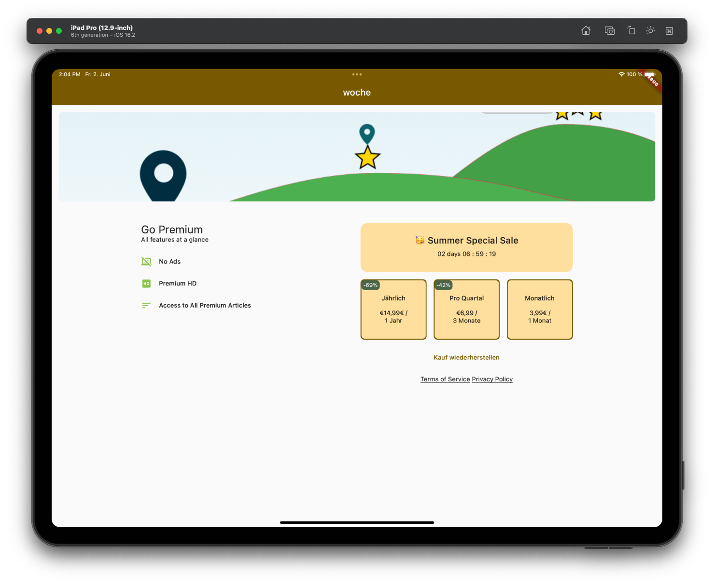The image size is (714, 588).
Task: Click the keyboard command icon in simulator toolbar
Action: pos(669,30)
